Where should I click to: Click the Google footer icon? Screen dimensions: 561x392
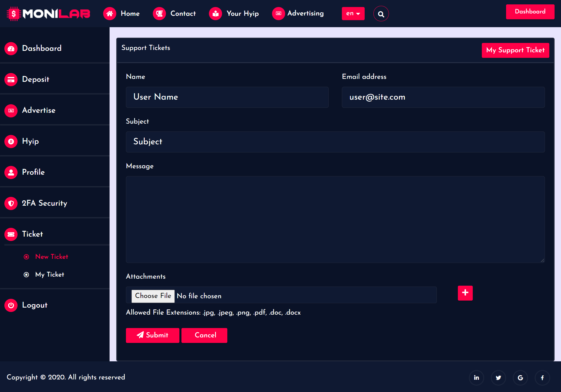[520, 378]
